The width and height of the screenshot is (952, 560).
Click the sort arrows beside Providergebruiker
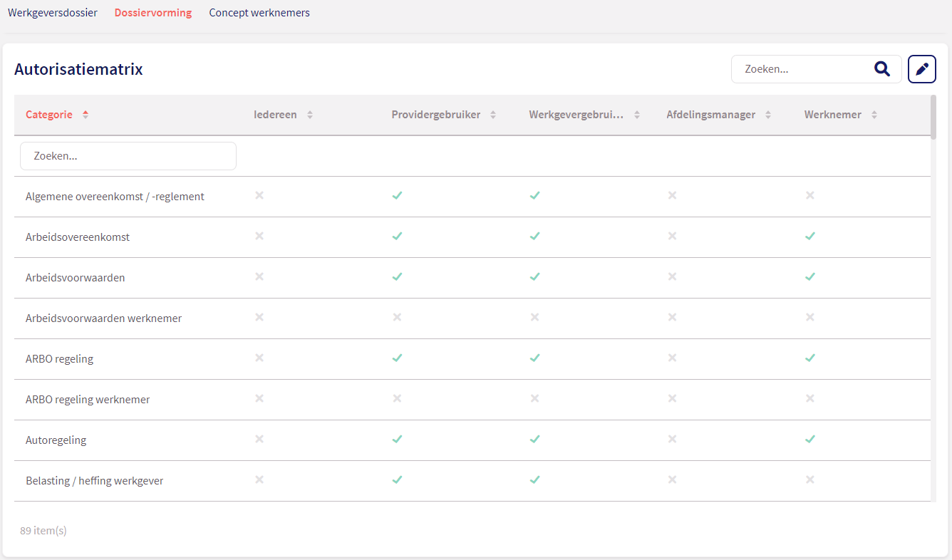tap(493, 115)
